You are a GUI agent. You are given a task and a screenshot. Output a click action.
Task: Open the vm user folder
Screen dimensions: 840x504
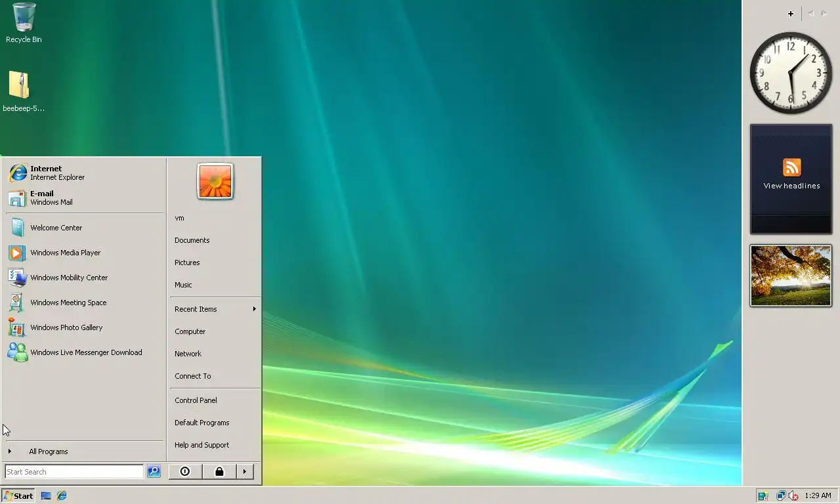pos(215,218)
